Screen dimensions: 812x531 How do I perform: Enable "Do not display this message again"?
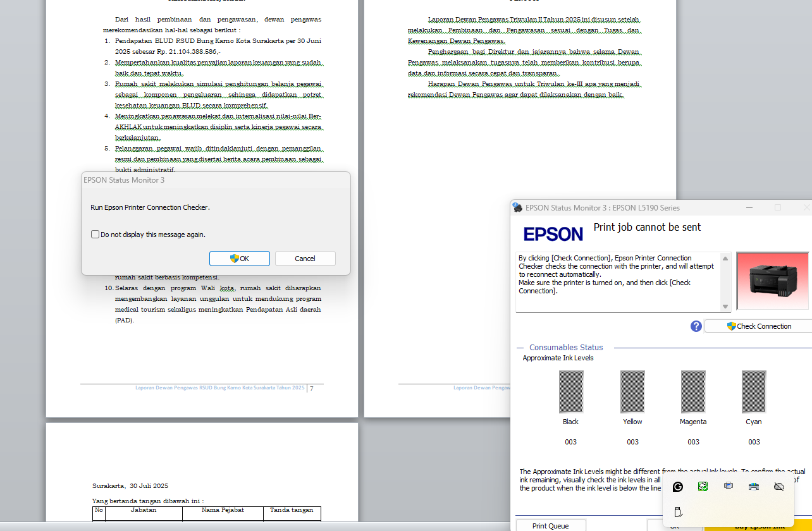(95, 235)
